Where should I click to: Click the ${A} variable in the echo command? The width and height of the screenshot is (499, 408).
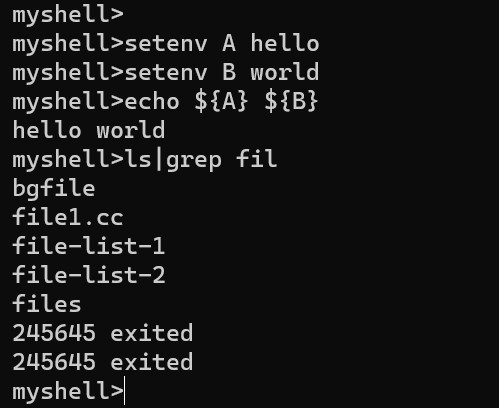tap(221, 101)
